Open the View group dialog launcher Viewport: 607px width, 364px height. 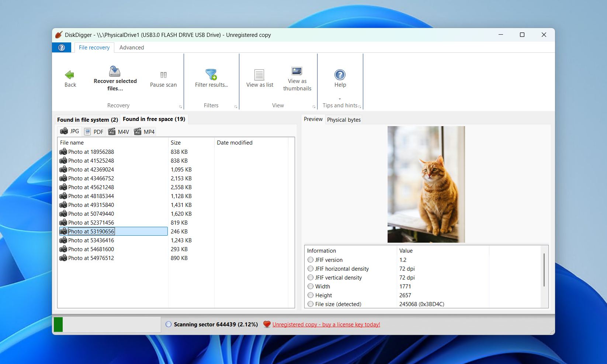[314, 106]
